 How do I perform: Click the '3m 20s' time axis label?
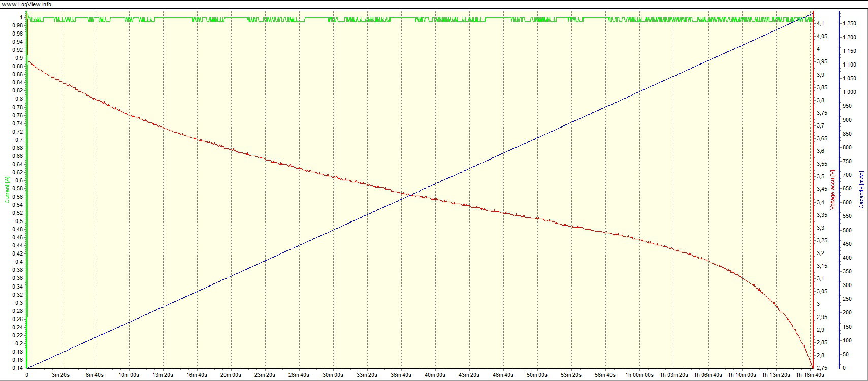[x=60, y=375]
